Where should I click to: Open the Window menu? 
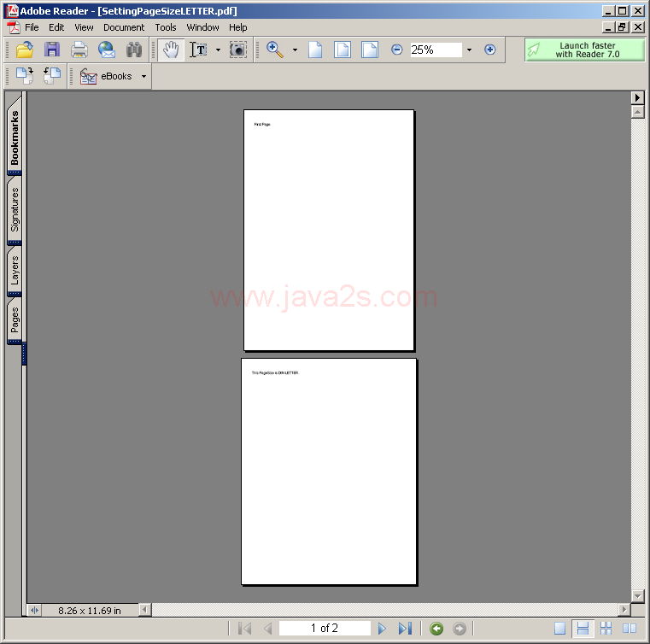click(x=202, y=27)
